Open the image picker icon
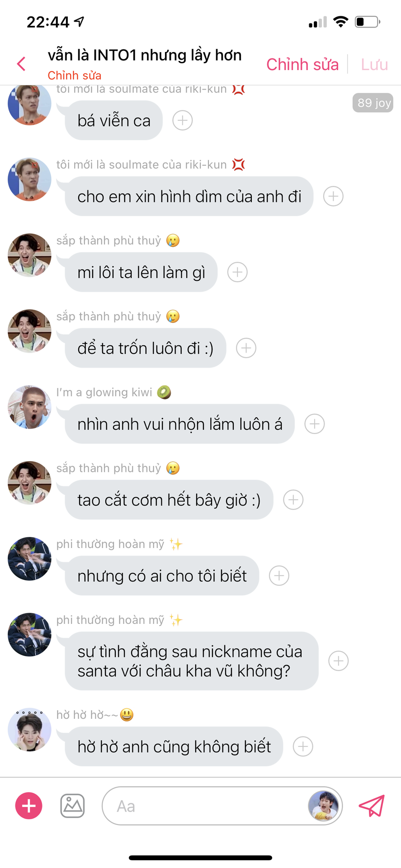This screenshot has width=401, height=868. click(72, 806)
